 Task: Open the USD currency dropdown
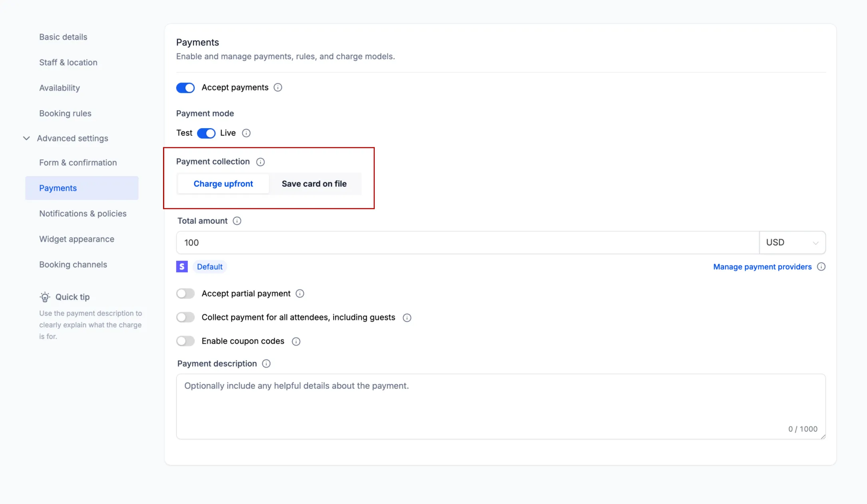(x=792, y=242)
